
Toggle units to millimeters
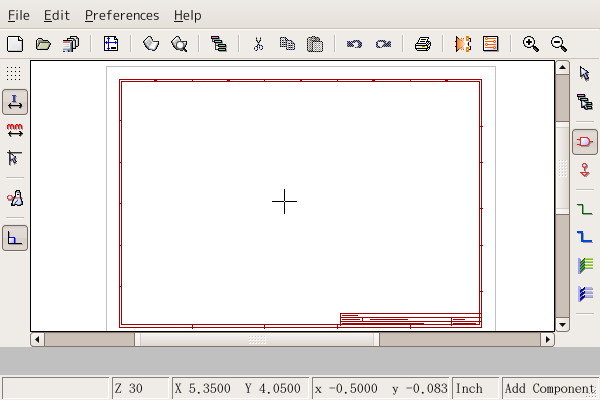click(15, 130)
